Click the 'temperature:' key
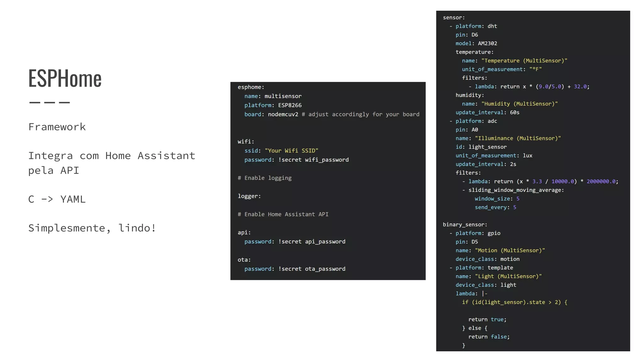The image size is (644, 362). pyautogui.click(x=475, y=52)
